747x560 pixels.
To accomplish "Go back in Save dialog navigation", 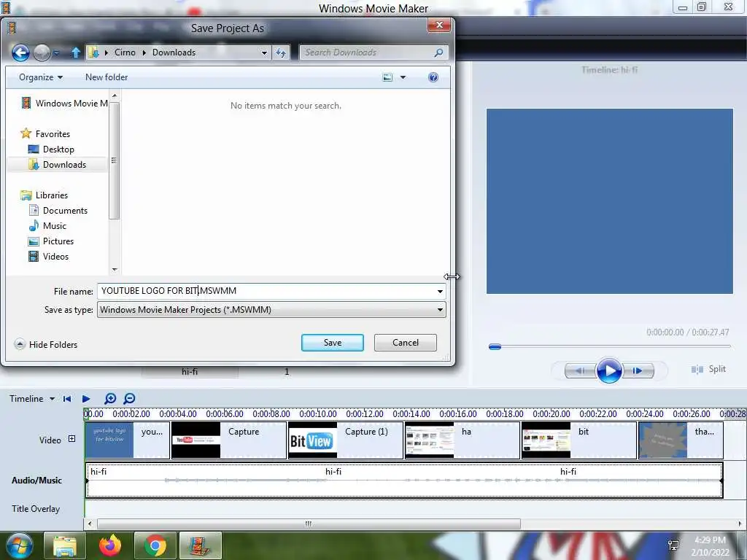I will [20, 52].
